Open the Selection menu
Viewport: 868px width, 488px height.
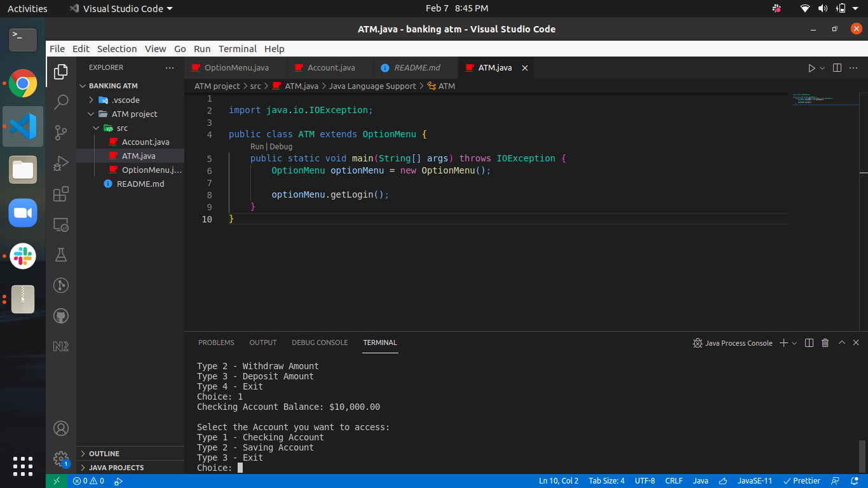(117, 49)
